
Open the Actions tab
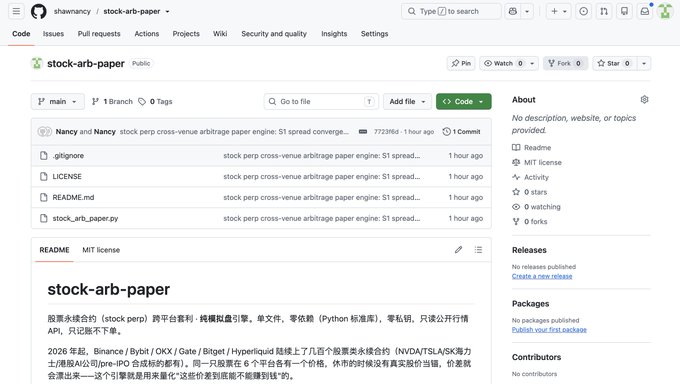(x=147, y=33)
